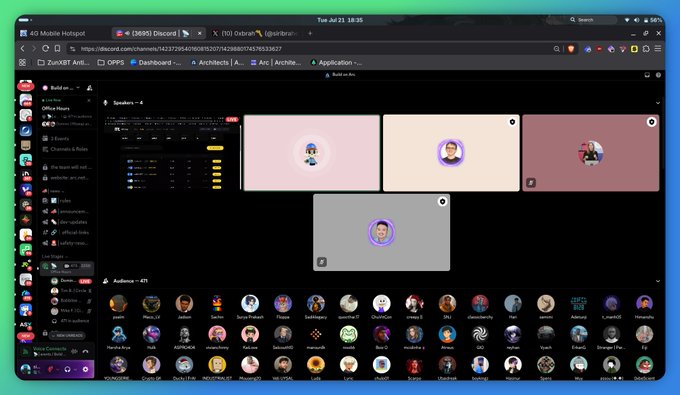Open Channels & Roles in sidebar

[x=65, y=149]
